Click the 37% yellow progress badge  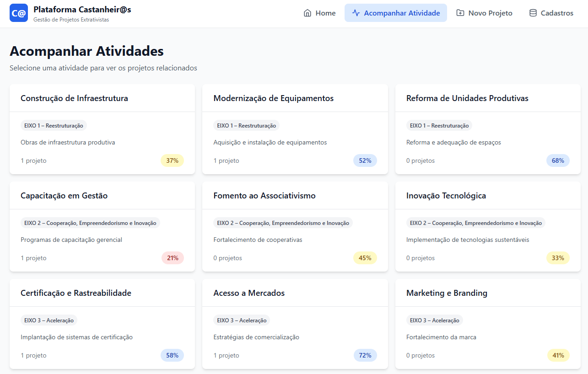(172, 160)
